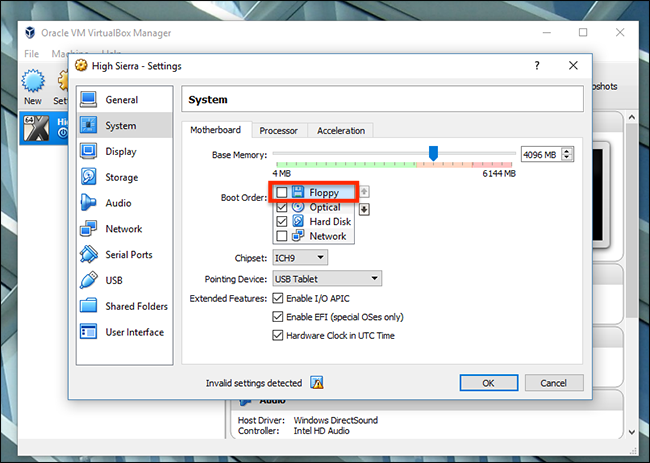The image size is (650, 463).
Task: Open the File menu in VirtualBox Manager
Action: (x=32, y=53)
